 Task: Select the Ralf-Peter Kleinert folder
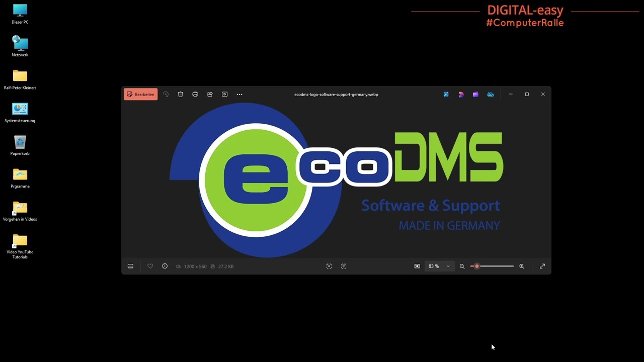click(20, 79)
